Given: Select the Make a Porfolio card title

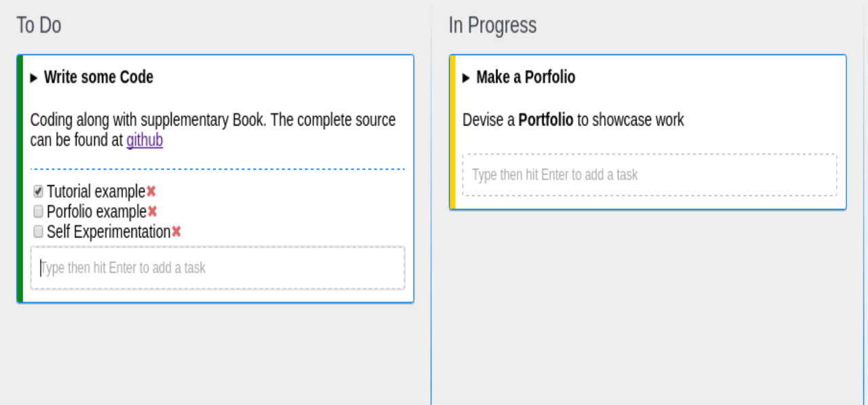Looking at the screenshot, I should [526, 77].
